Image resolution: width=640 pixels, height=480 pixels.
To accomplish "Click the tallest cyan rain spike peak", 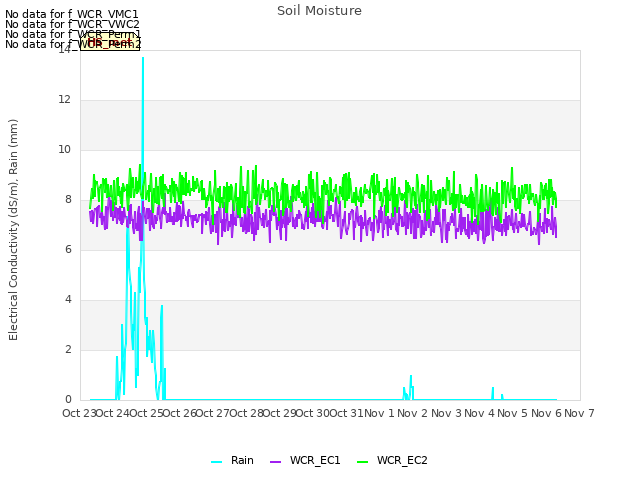I will click(x=143, y=58).
